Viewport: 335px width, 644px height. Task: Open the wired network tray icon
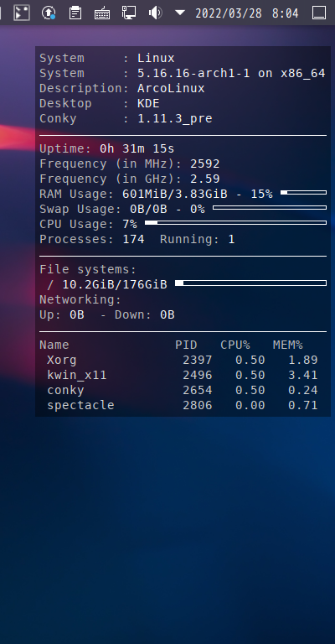coord(129,13)
